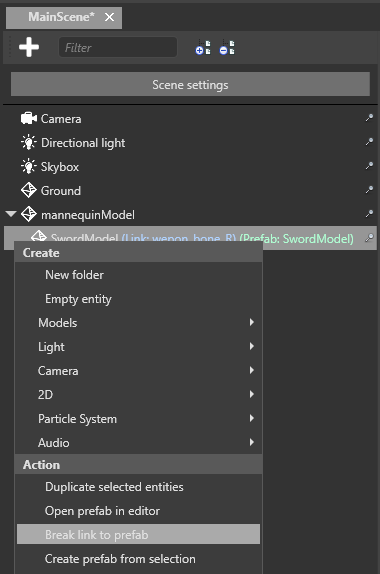Toggle the pin icon beside mannequinModel

click(369, 214)
